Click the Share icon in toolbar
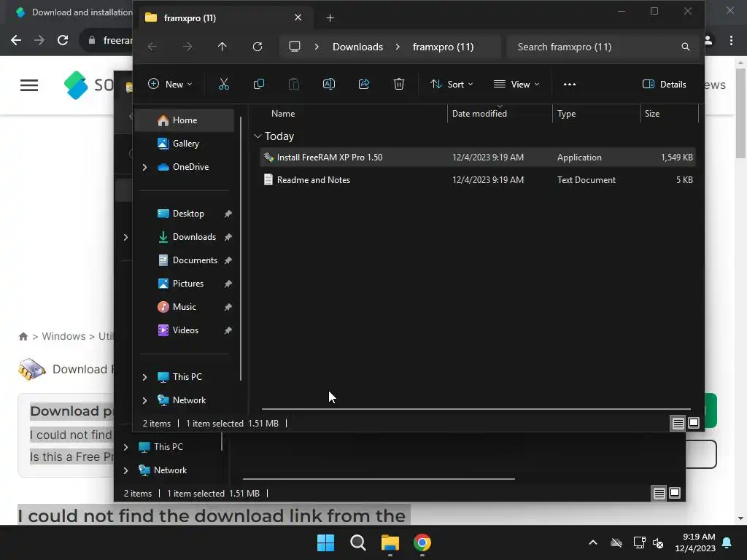 [364, 85]
